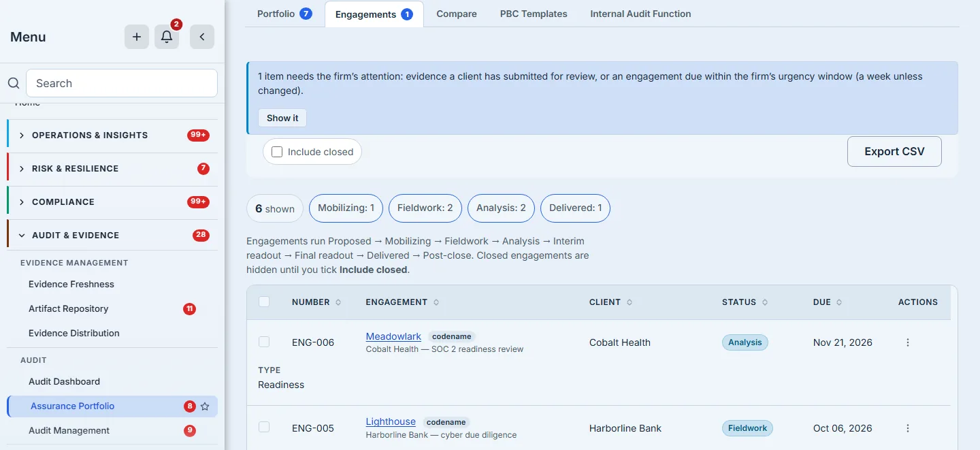Sort by the Engagement column

[x=402, y=302]
